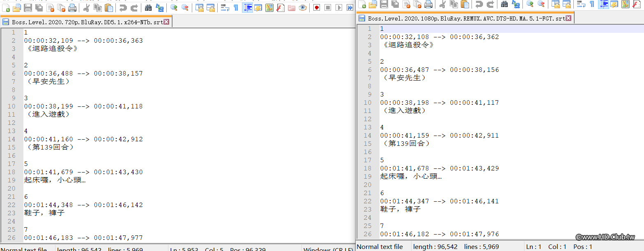This screenshot has height=251, width=644.
Task: Click Open file icon in left window
Action: pos(17,8)
